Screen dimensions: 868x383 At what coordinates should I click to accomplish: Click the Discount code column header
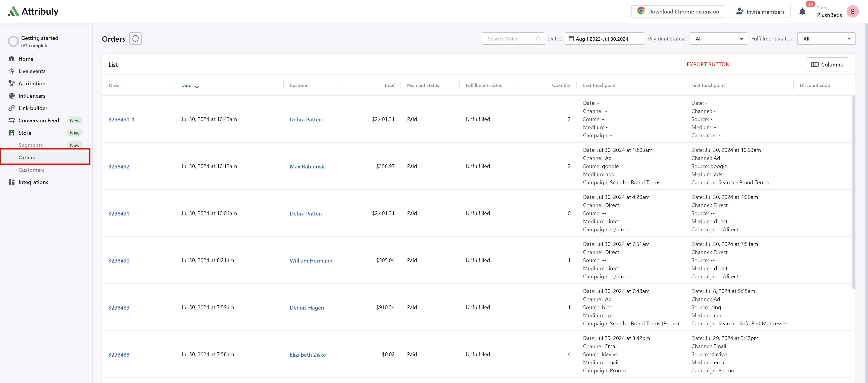pos(815,85)
